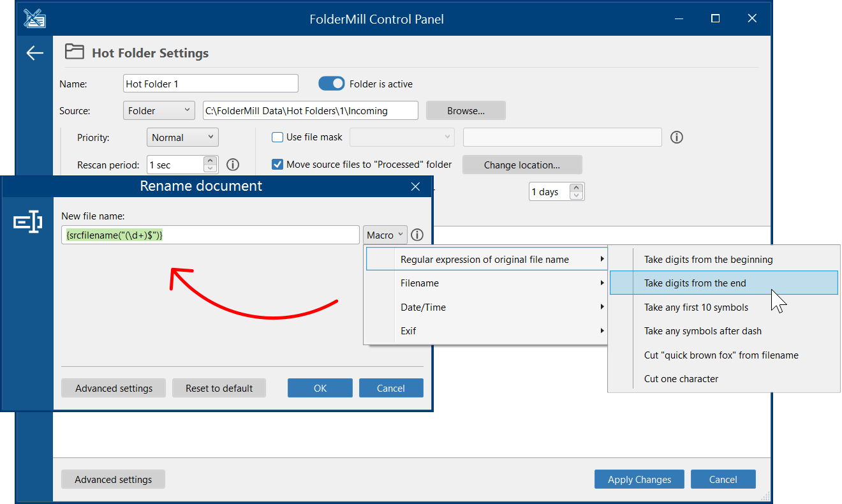
Task: Open info icon beside file mask field
Action: pyautogui.click(x=677, y=137)
